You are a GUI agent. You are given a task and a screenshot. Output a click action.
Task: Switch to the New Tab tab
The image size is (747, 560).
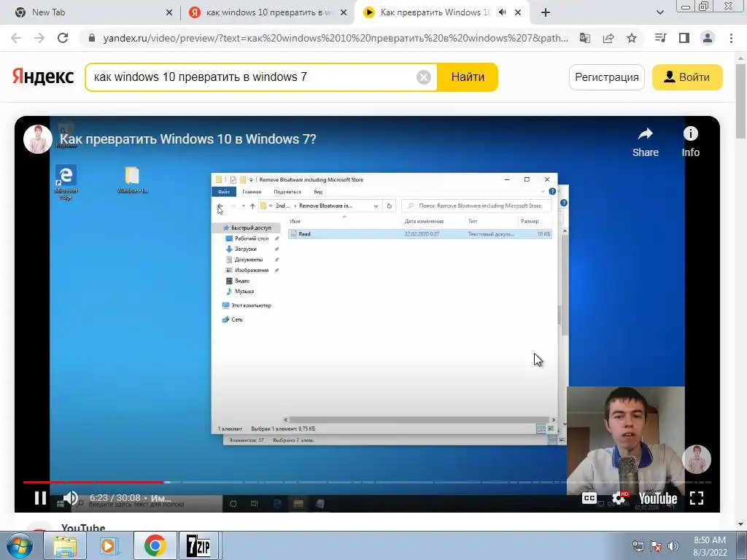tap(90, 12)
